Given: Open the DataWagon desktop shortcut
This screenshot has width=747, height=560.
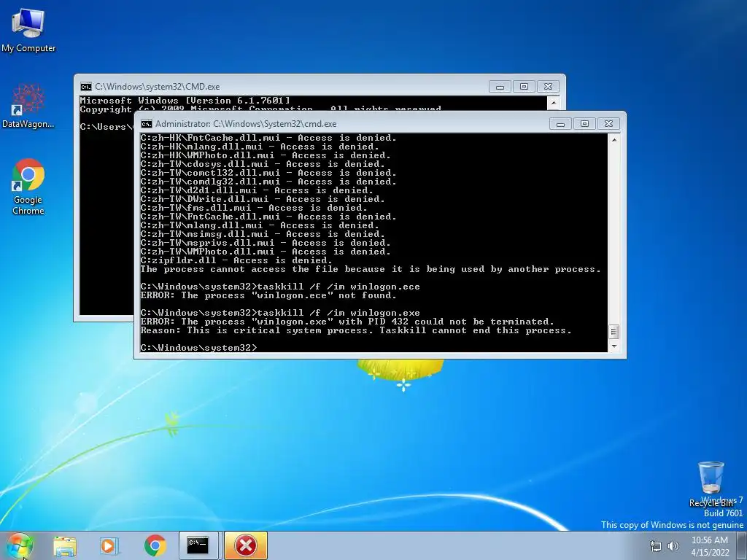Looking at the screenshot, I should point(28,106).
